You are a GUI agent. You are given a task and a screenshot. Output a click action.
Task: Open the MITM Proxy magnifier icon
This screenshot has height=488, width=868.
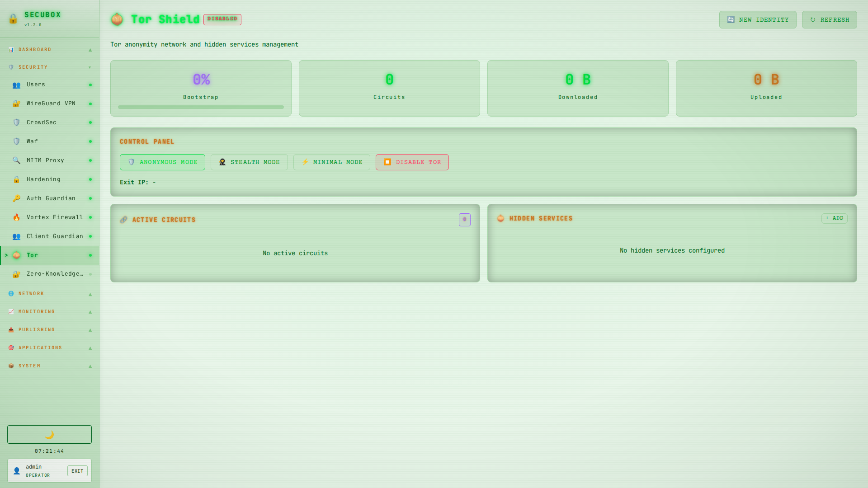click(16, 160)
